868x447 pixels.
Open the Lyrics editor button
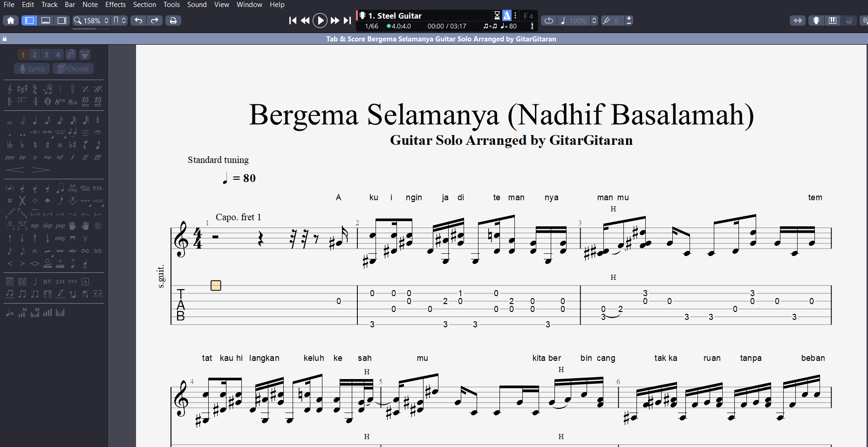[32, 69]
